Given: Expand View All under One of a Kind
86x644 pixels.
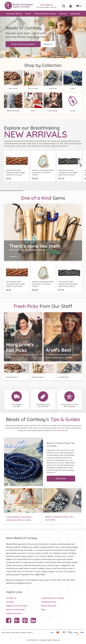Looking at the screenshot, I should pyautogui.click(x=14, y=256).
